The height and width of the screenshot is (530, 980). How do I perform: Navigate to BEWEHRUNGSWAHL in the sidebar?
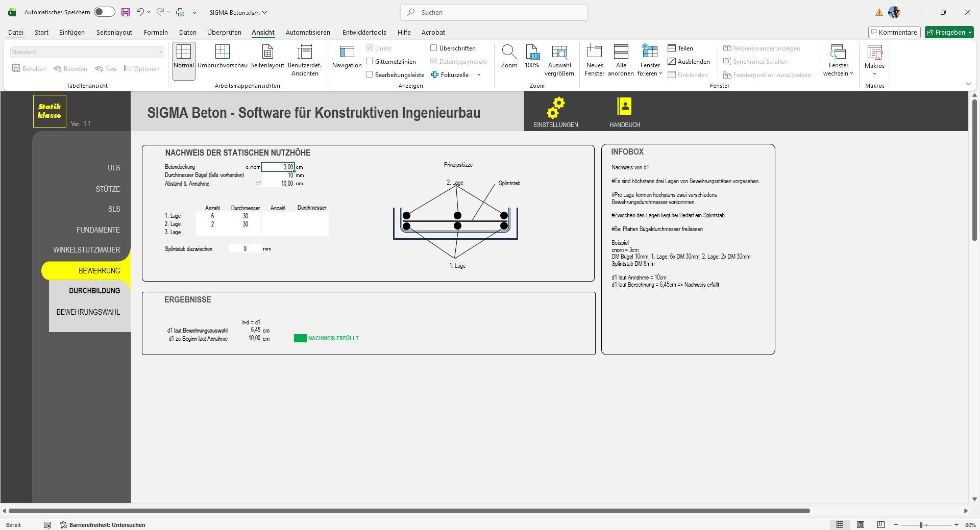[88, 312]
